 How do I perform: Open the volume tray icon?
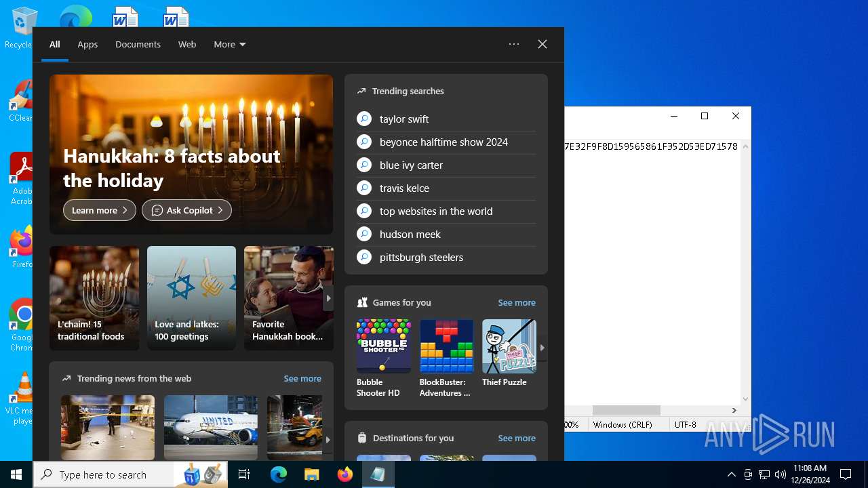click(x=781, y=474)
